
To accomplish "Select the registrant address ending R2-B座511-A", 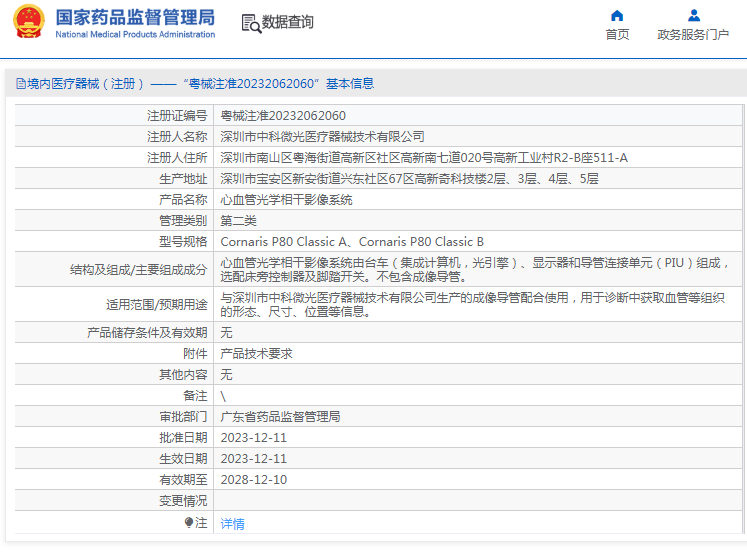I will pyautogui.click(x=424, y=158).
